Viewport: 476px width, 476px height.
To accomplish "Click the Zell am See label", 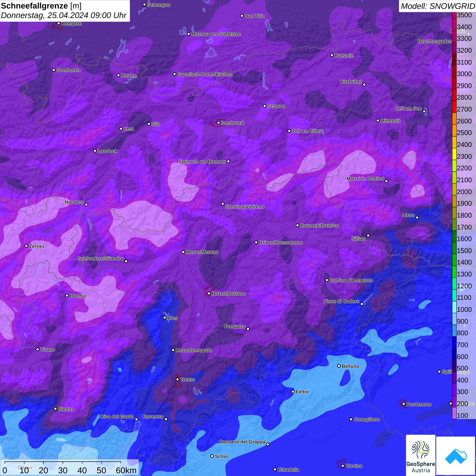I will 408,108.
